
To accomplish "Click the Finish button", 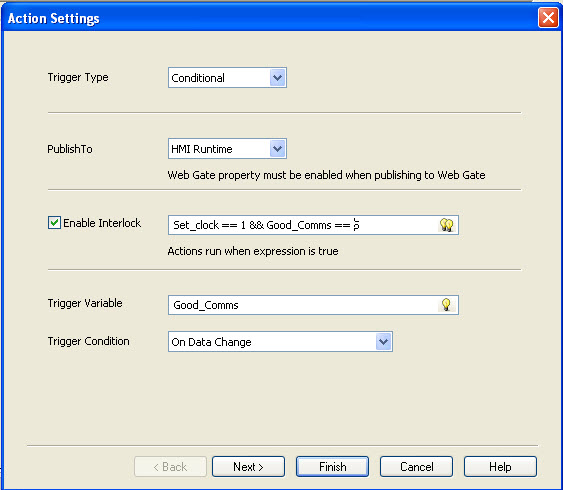I will click(332, 467).
